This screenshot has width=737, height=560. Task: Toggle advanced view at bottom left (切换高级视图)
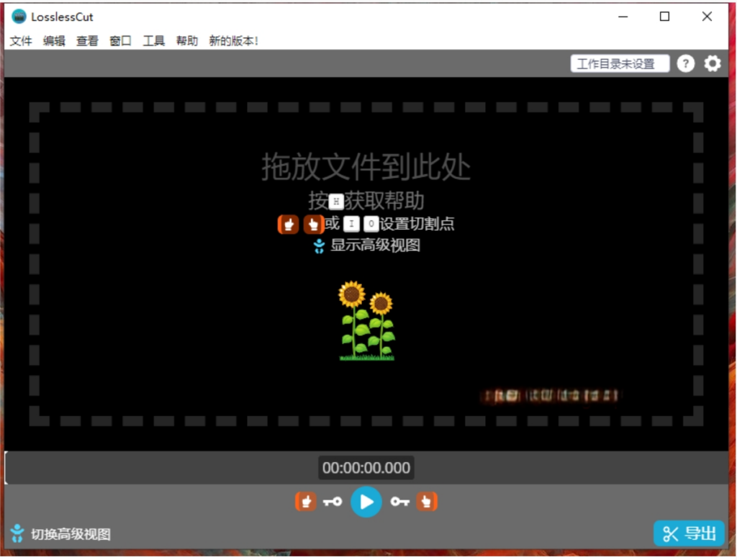pyautogui.click(x=70, y=534)
